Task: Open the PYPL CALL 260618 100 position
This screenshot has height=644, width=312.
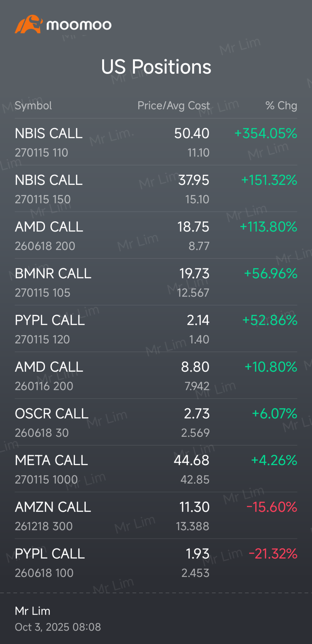Action: [50, 562]
